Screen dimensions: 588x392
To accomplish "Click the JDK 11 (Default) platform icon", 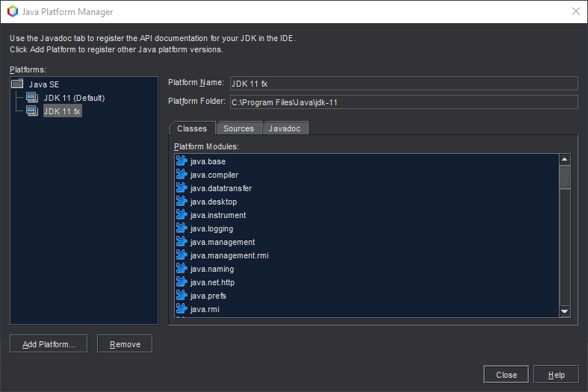I will (32, 98).
